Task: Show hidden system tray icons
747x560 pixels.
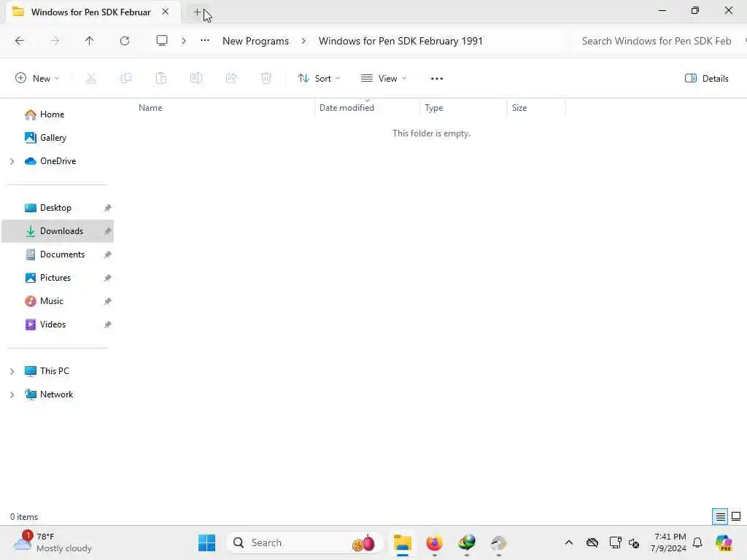Action: [x=569, y=542]
